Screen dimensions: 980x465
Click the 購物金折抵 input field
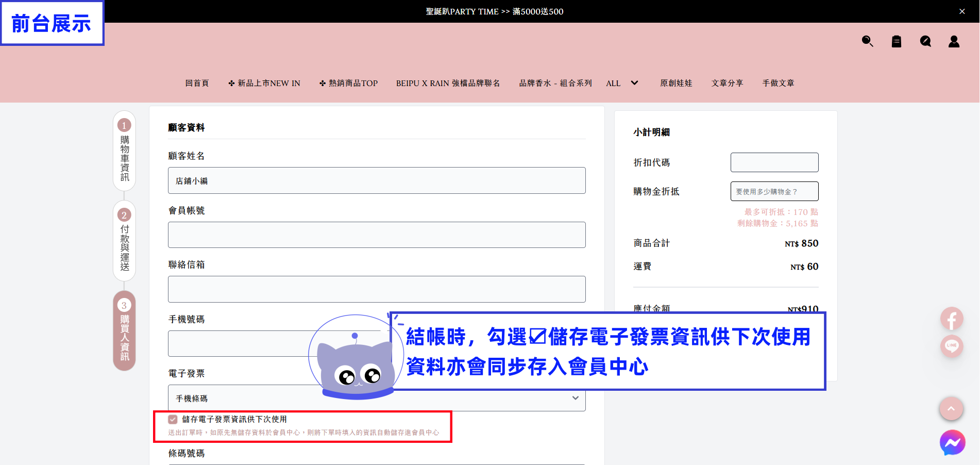tap(774, 191)
